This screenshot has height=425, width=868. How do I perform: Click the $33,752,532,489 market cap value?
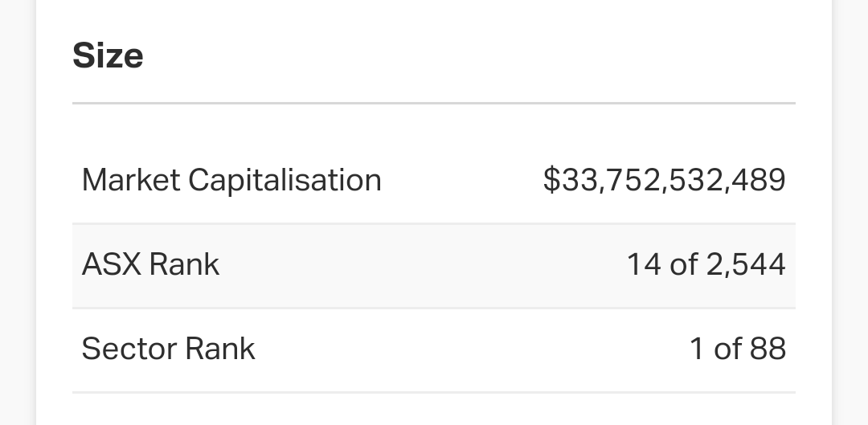pos(665,181)
